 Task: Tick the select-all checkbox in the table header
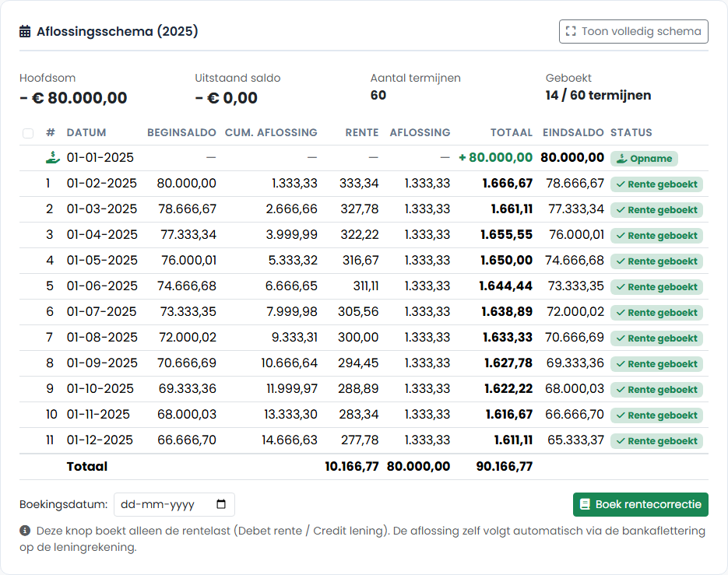coord(28,133)
